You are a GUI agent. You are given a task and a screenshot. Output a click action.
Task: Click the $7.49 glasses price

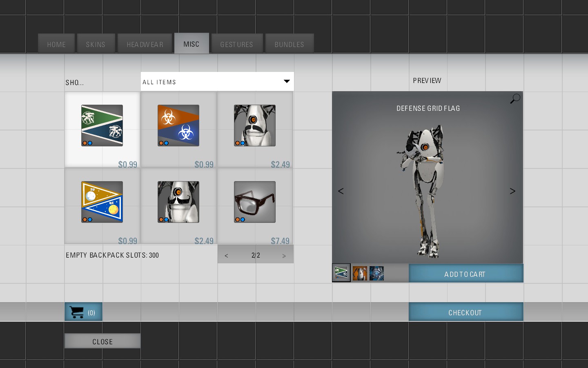click(280, 241)
